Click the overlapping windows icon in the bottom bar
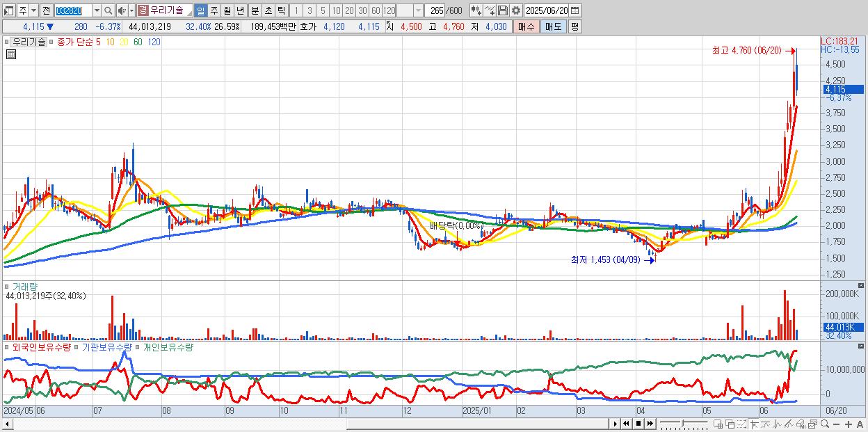Screen dimensions: 868x432 click(730, 424)
